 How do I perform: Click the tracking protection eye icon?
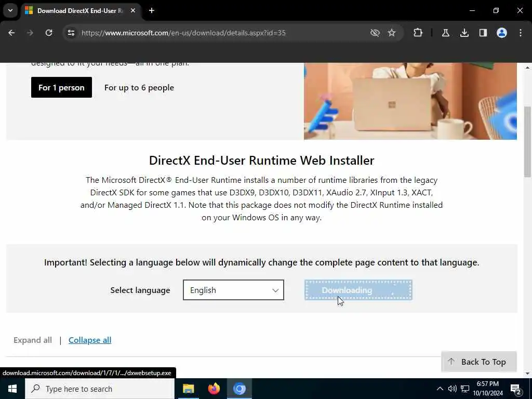[x=375, y=33]
